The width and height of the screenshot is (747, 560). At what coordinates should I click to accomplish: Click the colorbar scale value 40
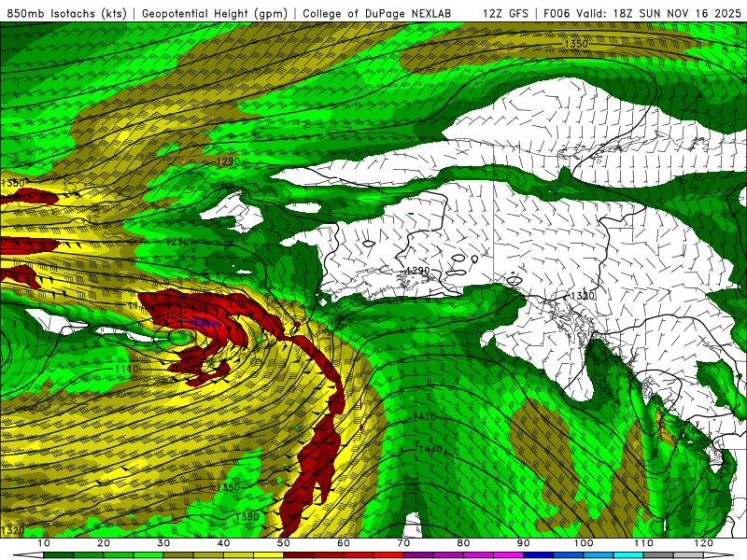[223, 543]
